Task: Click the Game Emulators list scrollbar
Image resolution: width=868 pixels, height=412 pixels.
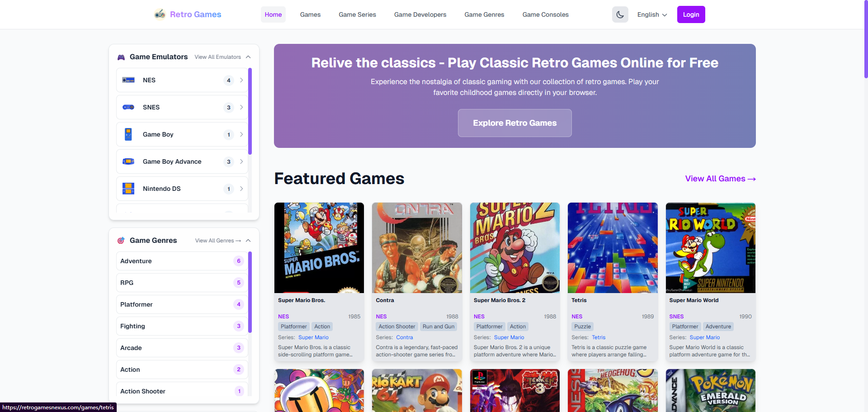Action: [250, 111]
